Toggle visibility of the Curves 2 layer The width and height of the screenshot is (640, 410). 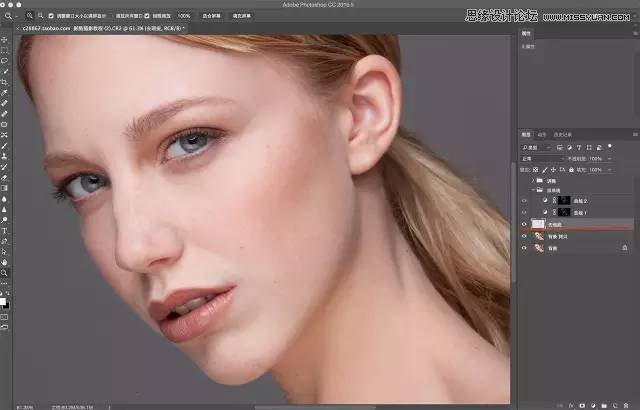pos(525,200)
